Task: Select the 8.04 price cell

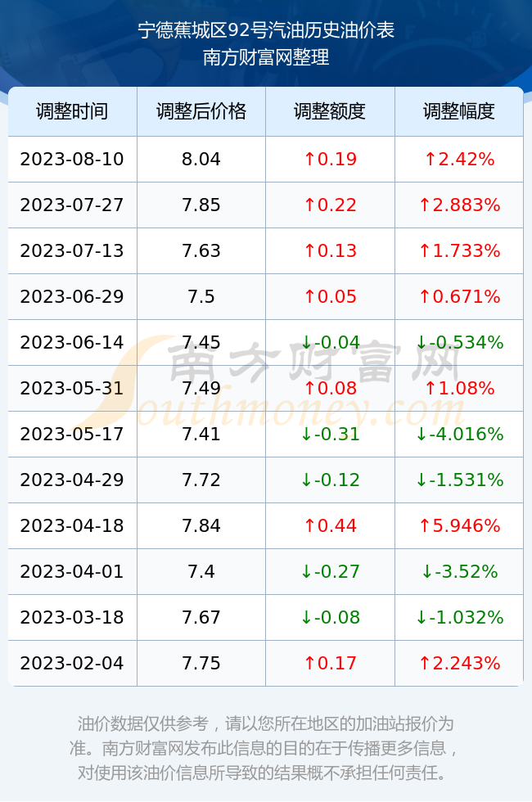Action: (x=201, y=159)
